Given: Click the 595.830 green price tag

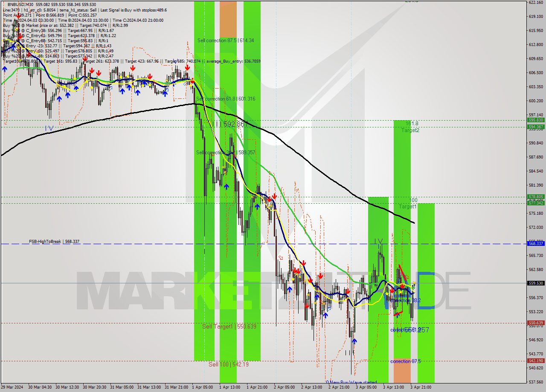Looking at the screenshot, I should pyautogui.click(x=536, y=120).
